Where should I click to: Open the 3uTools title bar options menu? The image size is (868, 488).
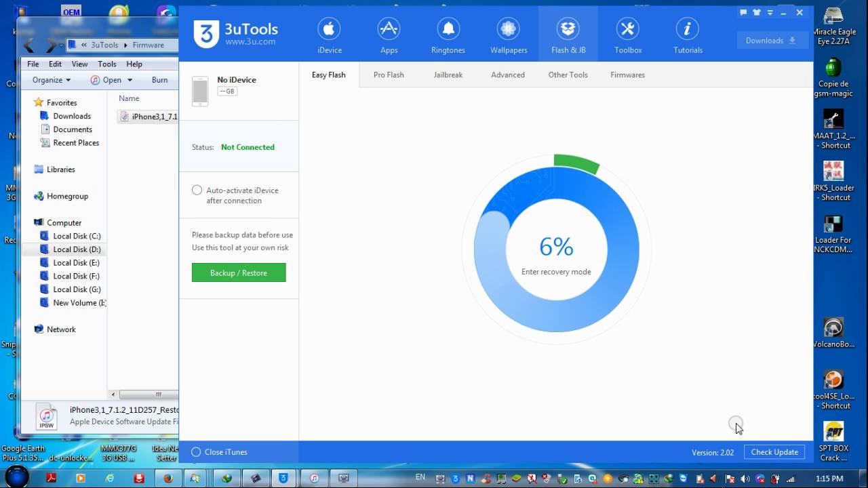click(770, 12)
